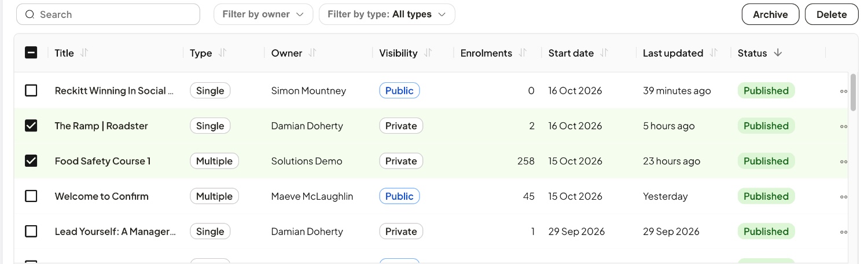Image resolution: width=868 pixels, height=264 pixels.
Task: Click the Enrolments column header
Action: [x=486, y=53]
